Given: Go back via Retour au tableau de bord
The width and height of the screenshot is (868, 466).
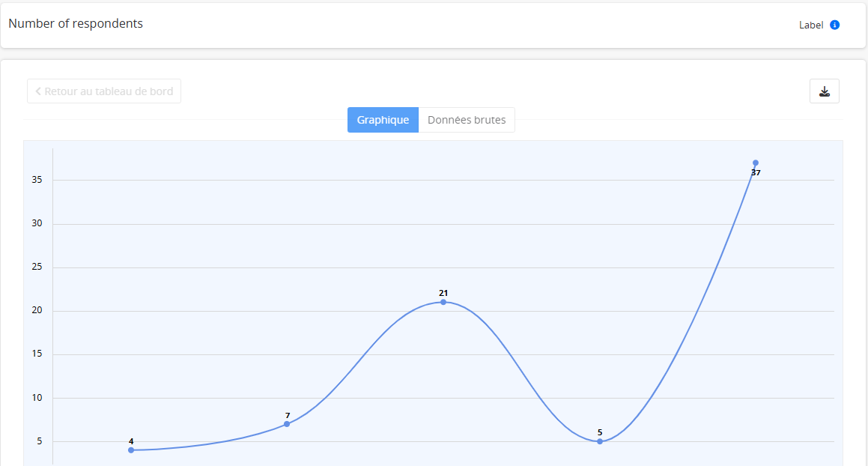Looking at the screenshot, I should pyautogui.click(x=104, y=91).
